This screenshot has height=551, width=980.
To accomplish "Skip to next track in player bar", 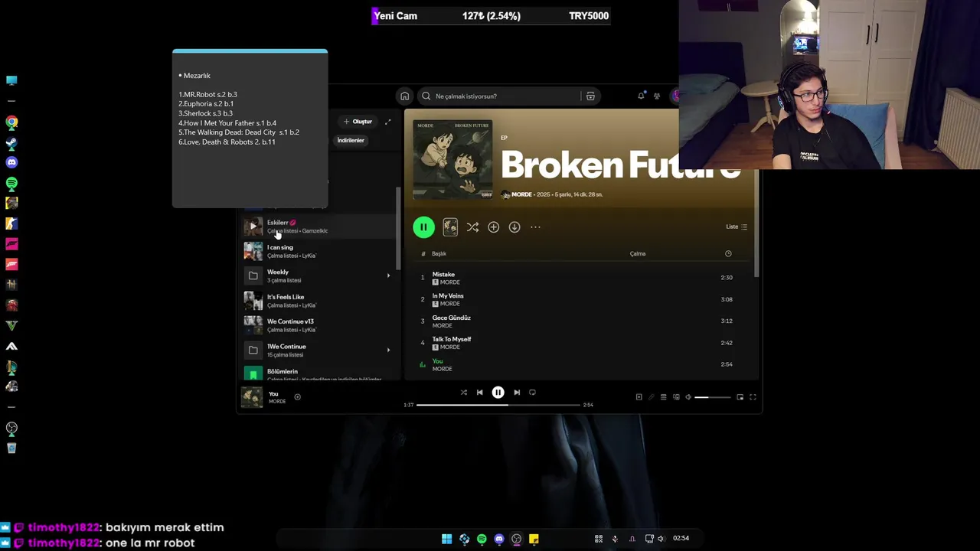I will pyautogui.click(x=517, y=393).
